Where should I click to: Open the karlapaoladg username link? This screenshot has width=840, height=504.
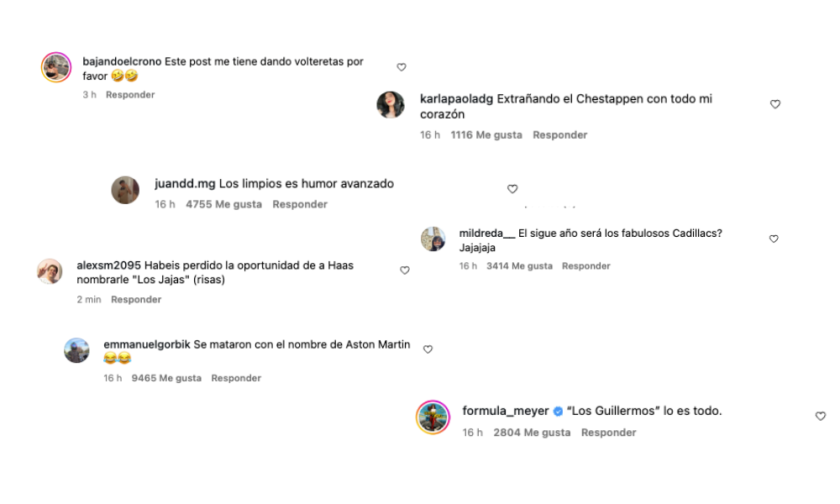456,98
